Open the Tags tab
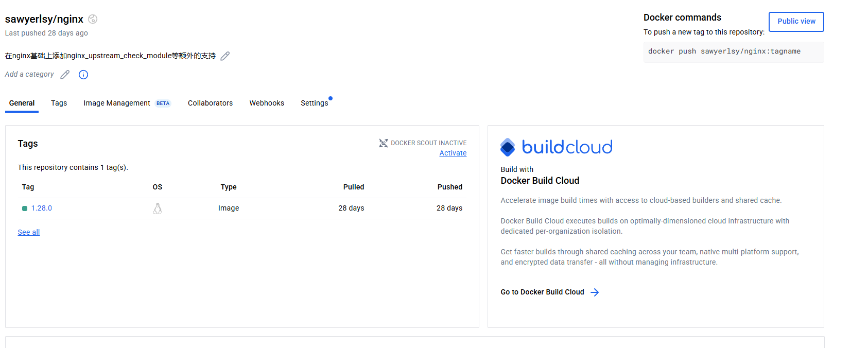The width and height of the screenshot is (868, 348). [x=59, y=103]
